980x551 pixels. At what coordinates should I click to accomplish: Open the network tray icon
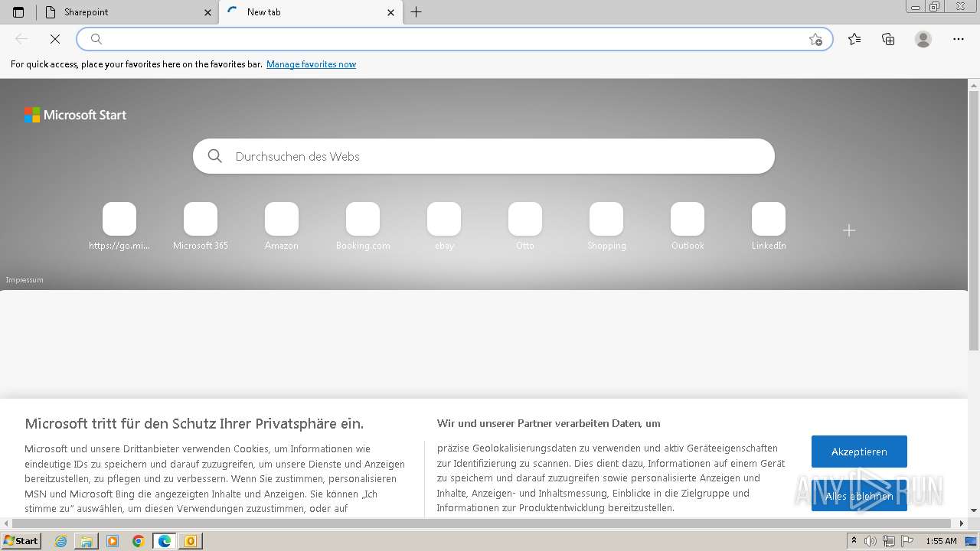click(x=889, y=541)
